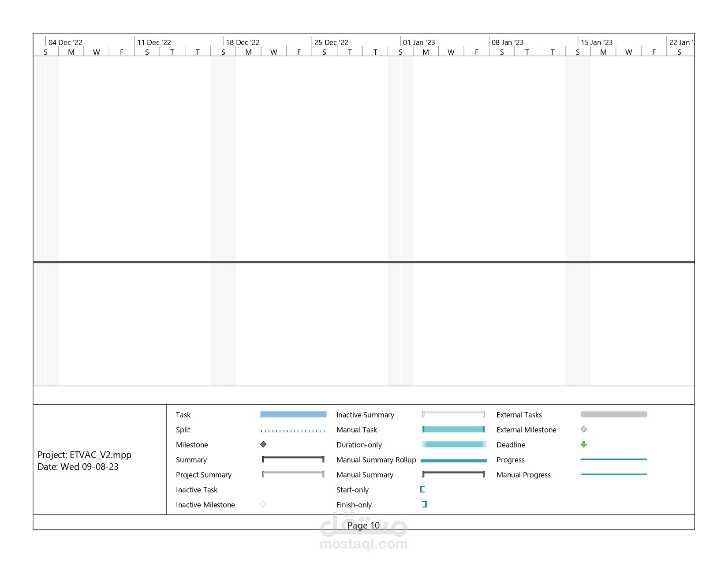728x563 pixels.
Task: Click the teal Manual Task bar swatch
Action: click(453, 429)
